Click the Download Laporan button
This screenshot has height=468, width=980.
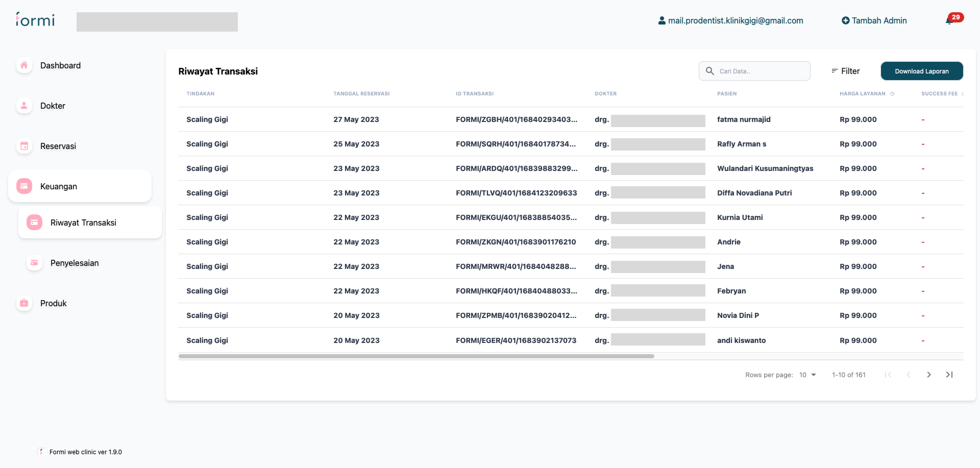(921, 71)
